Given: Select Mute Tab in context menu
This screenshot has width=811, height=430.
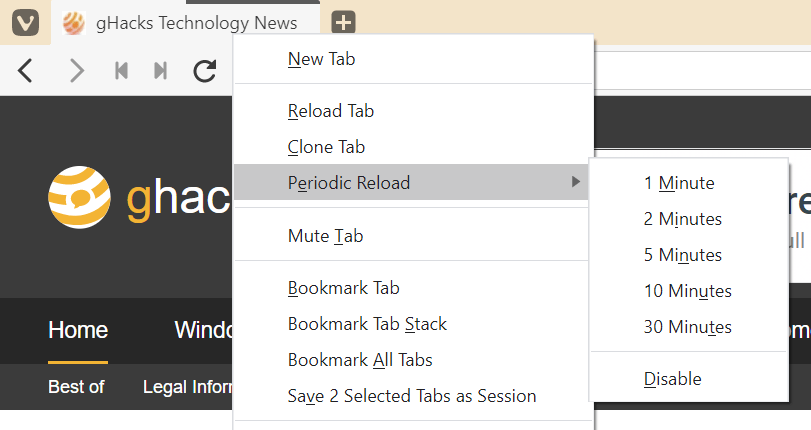Looking at the screenshot, I should (325, 236).
